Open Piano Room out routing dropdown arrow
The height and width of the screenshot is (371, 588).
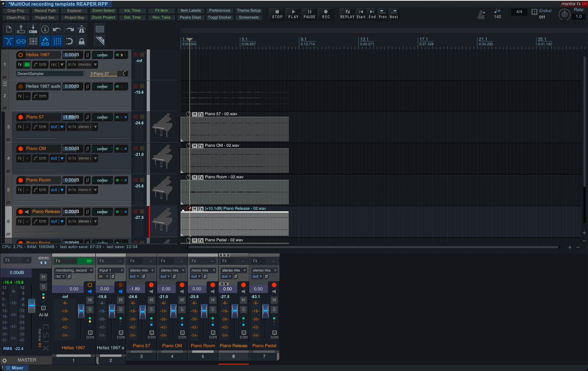tap(62, 190)
